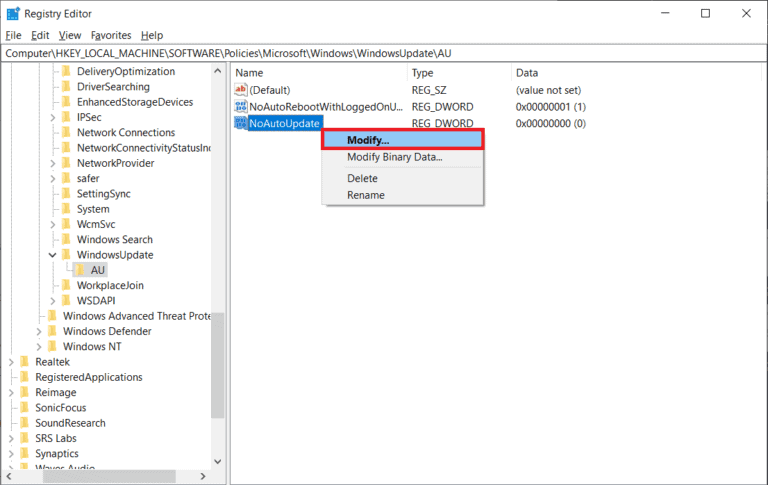The width and height of the screenshot is (768, 485).
Task: Click the Synaptics folder icon
Action: [25, 453]
